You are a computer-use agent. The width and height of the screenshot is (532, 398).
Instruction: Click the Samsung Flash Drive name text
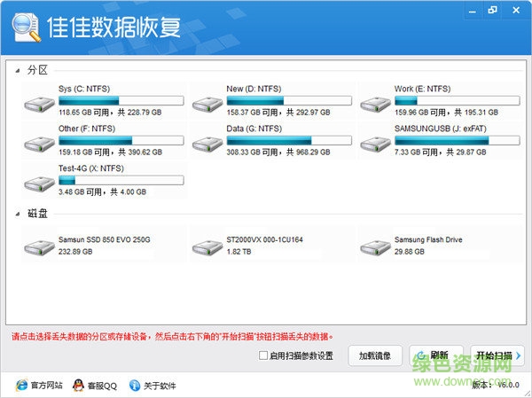point(428,240)
